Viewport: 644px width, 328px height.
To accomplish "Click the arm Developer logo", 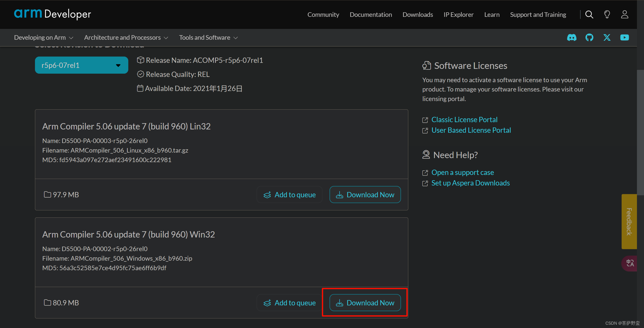I will [x=52, y=14].
